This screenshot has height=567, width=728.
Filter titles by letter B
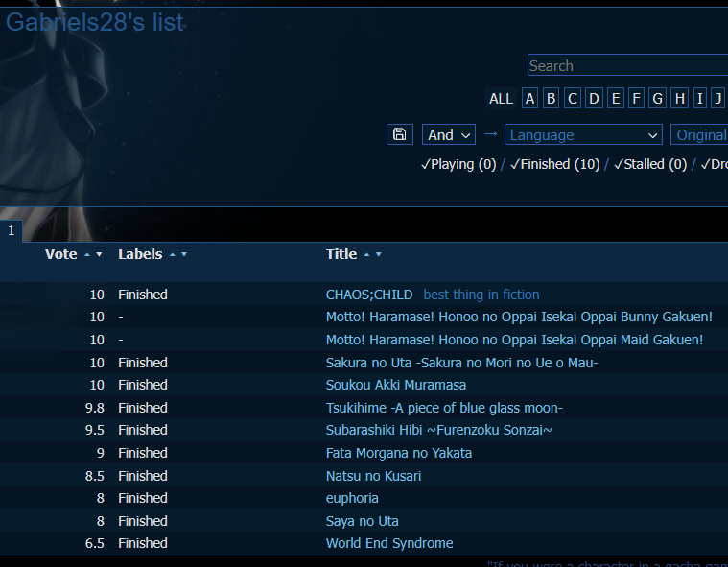click(x=552, y=99)
